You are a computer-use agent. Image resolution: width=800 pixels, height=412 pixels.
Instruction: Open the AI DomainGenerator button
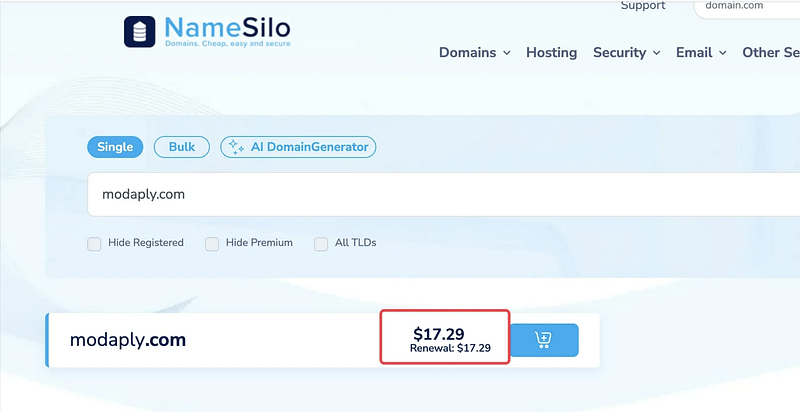(x=298, y=147)
